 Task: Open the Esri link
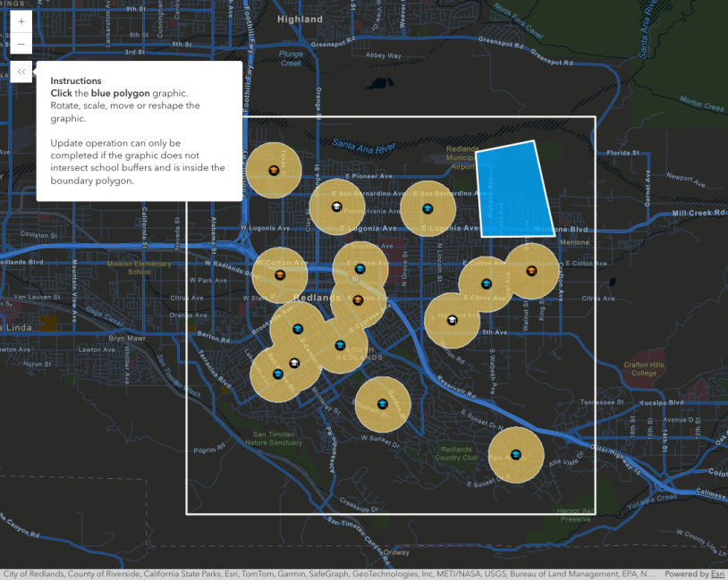point(717,574)
